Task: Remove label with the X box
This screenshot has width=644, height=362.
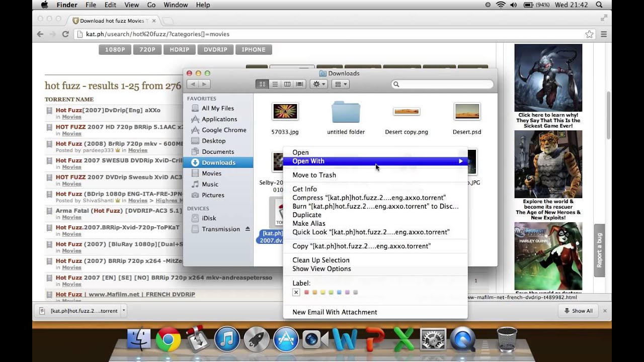Action: [x=296, y=292]
